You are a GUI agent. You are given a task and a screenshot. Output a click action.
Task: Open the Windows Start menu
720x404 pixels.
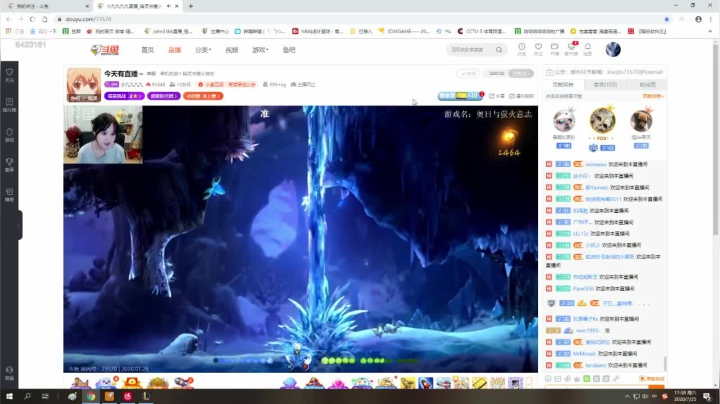pyautogui.click(x=9, y=396)
